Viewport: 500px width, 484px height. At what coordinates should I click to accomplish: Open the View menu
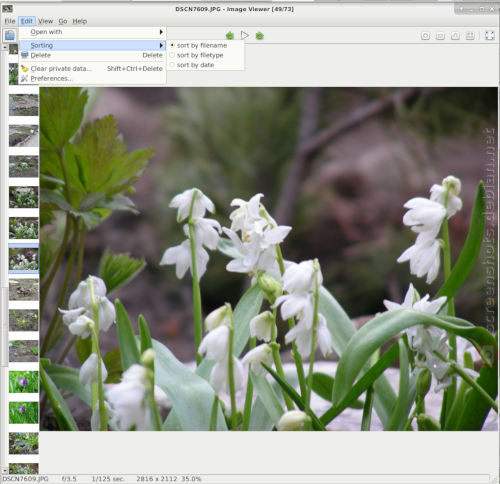coord(45,21)
